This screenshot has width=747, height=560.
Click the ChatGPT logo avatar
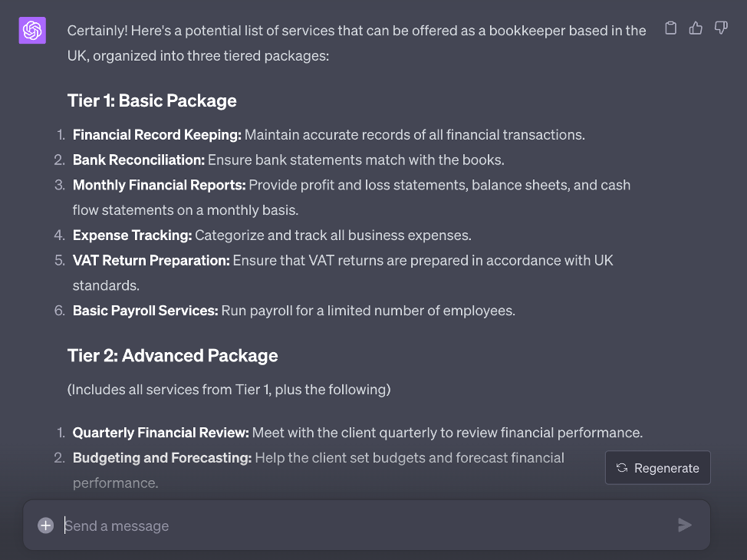32,31
